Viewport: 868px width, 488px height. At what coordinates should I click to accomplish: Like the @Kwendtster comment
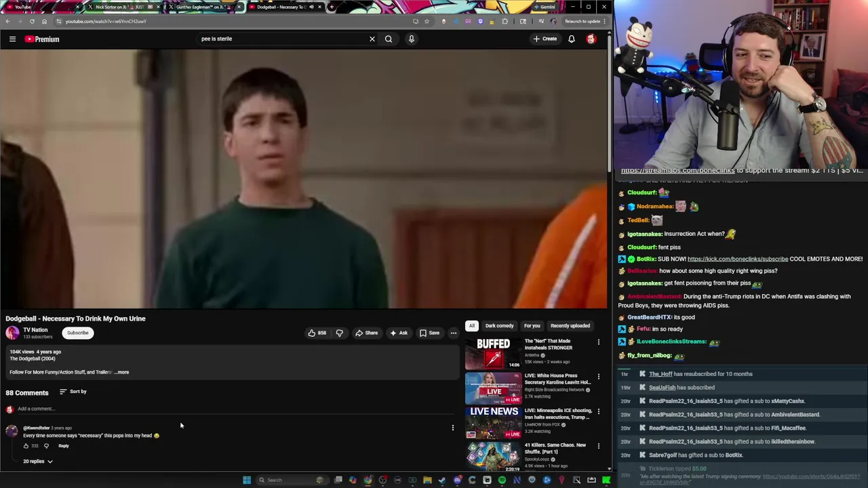pyautogui.click(x=26, y=446)
